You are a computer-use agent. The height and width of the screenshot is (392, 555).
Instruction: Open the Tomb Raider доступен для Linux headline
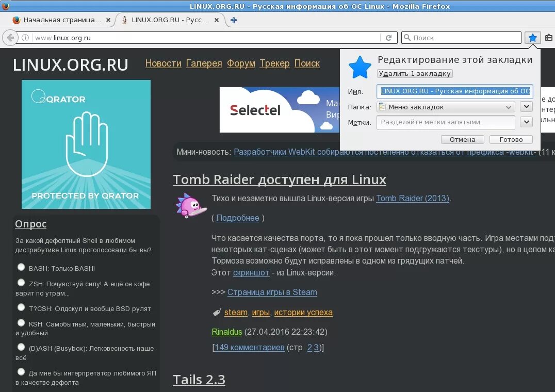(279, 179)
